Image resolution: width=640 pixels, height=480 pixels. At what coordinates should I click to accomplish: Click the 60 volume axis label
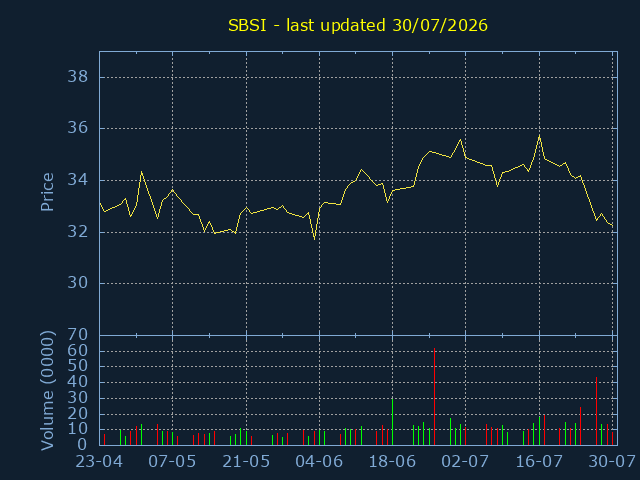pyautogui.click(x=78, y=351)
